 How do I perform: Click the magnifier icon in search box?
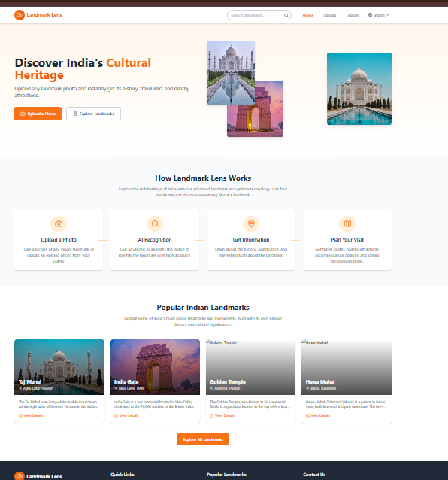[x=286, y=15]
